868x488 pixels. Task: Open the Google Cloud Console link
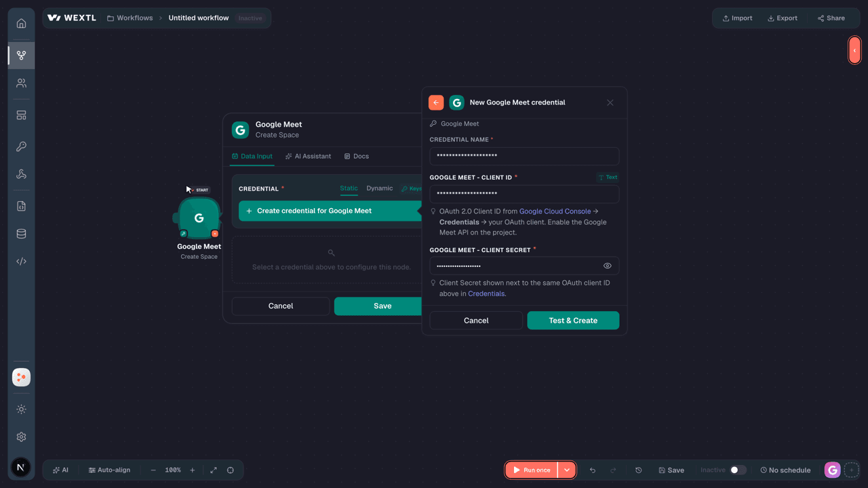pyautogui.click(x=555, y=211)
